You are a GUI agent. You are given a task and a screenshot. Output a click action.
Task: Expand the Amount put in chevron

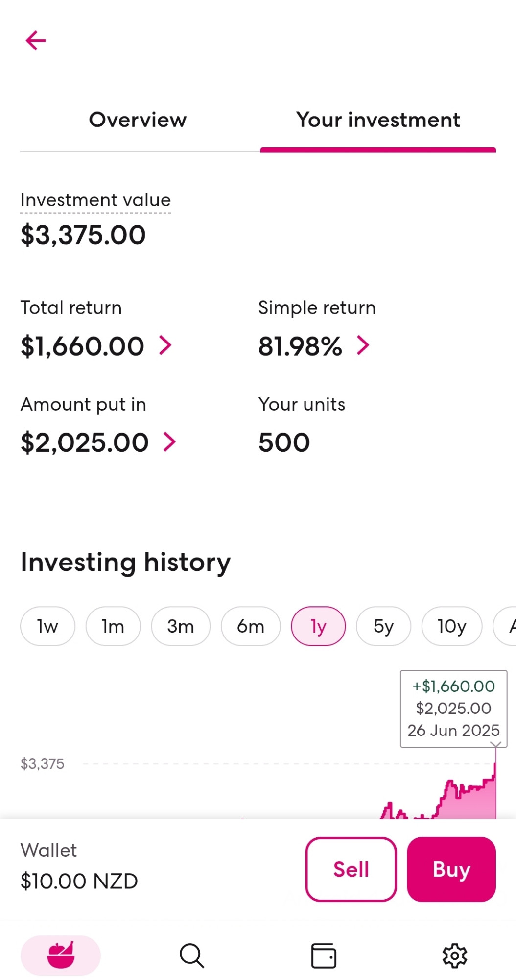point(169,442)
